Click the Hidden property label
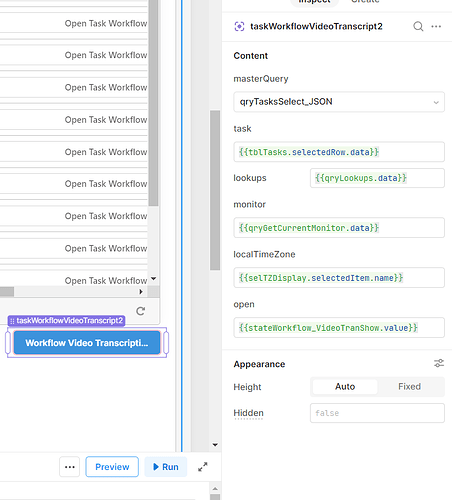The image size is (452, 500). coord(248,413)
